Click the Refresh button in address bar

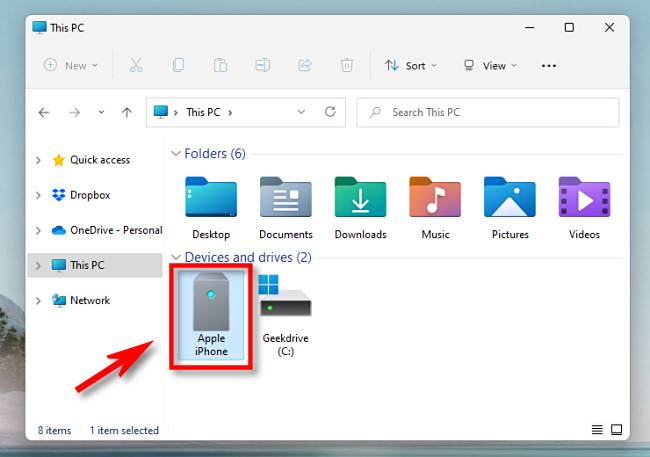tap(330, 112)
